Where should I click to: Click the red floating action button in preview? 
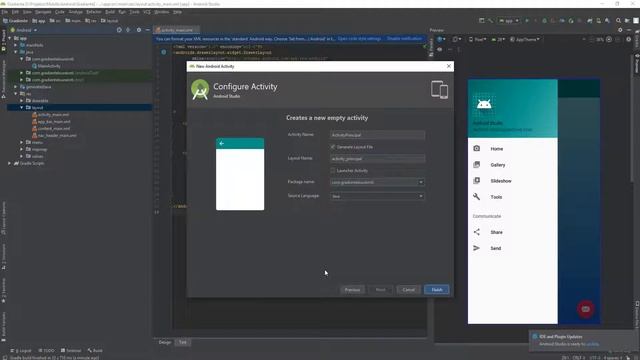[x=585, y=309]
